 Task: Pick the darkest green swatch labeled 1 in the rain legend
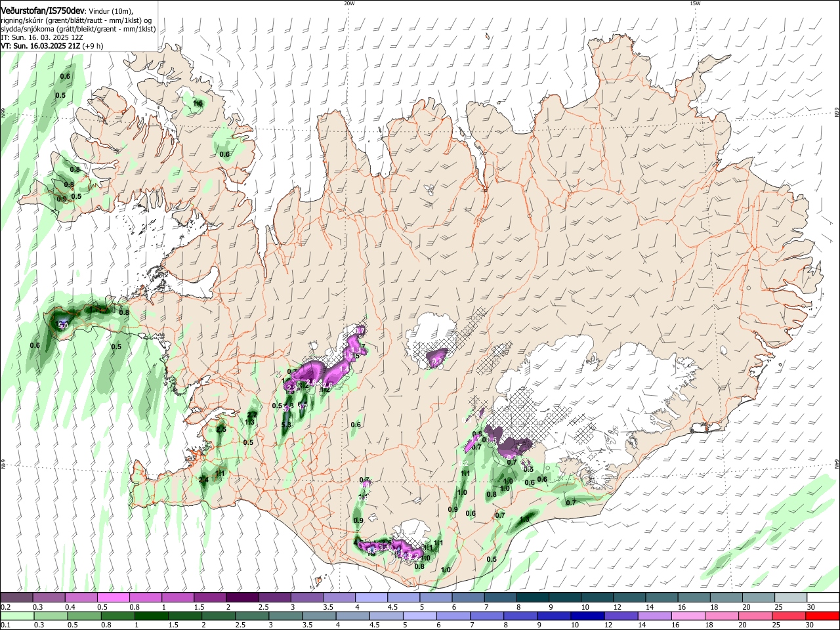(x=151, y=616)
